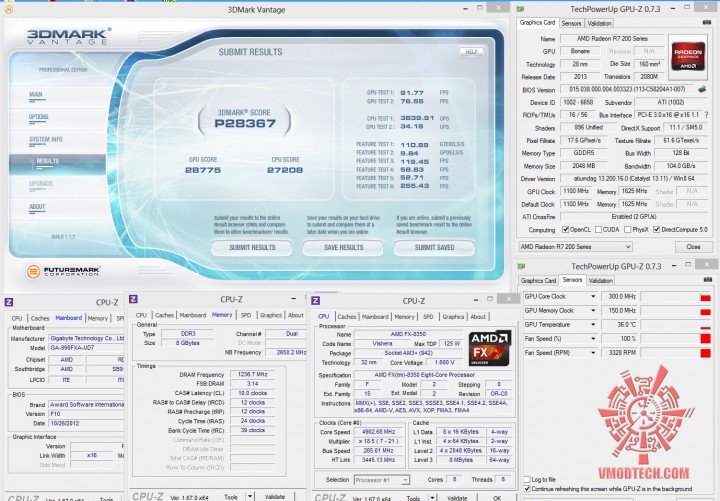Viewport: 720px width, 501px height.
Task: Click the GA-990FXA-UD7 model field
Action: tap(87, 348)
